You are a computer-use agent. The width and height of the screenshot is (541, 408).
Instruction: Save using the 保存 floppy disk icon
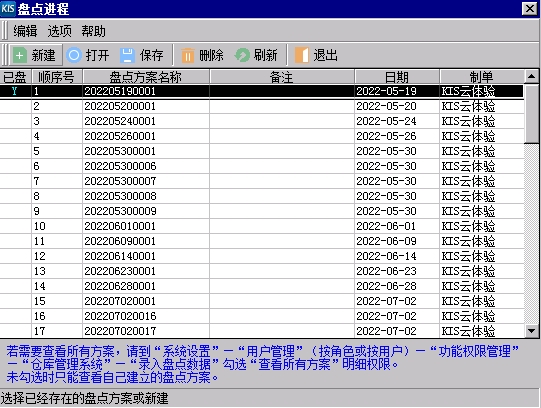(x=127, y=55)
